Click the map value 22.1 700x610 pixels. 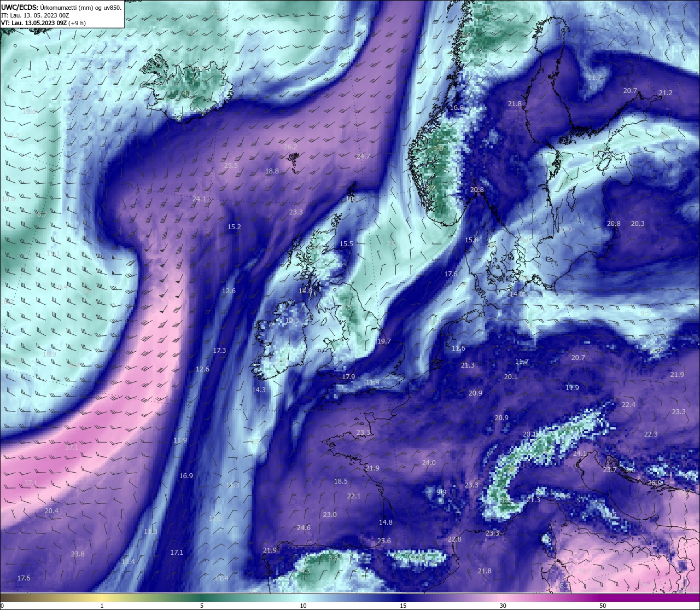point(354,496)
